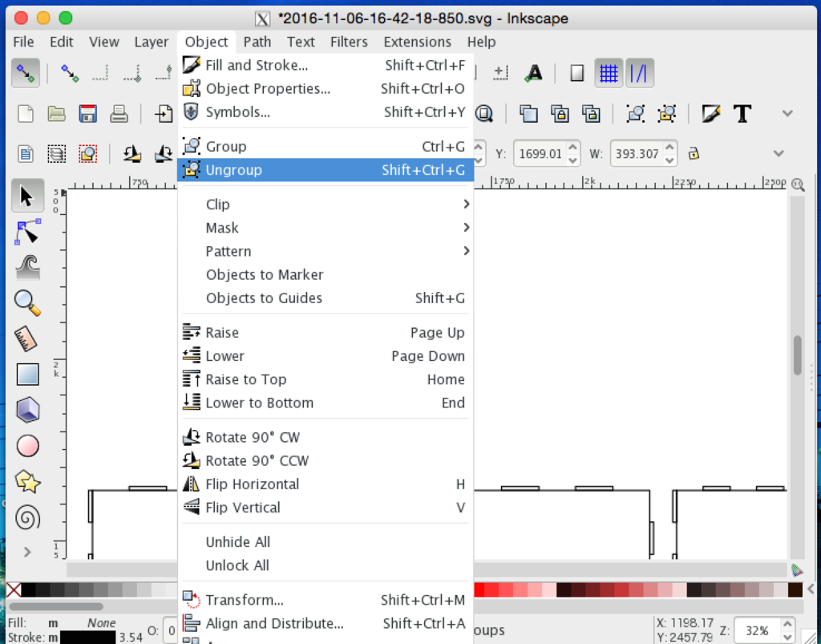Click the Zoom drawing icon beside ruler

pyautogui.click(x=798, y=184)
